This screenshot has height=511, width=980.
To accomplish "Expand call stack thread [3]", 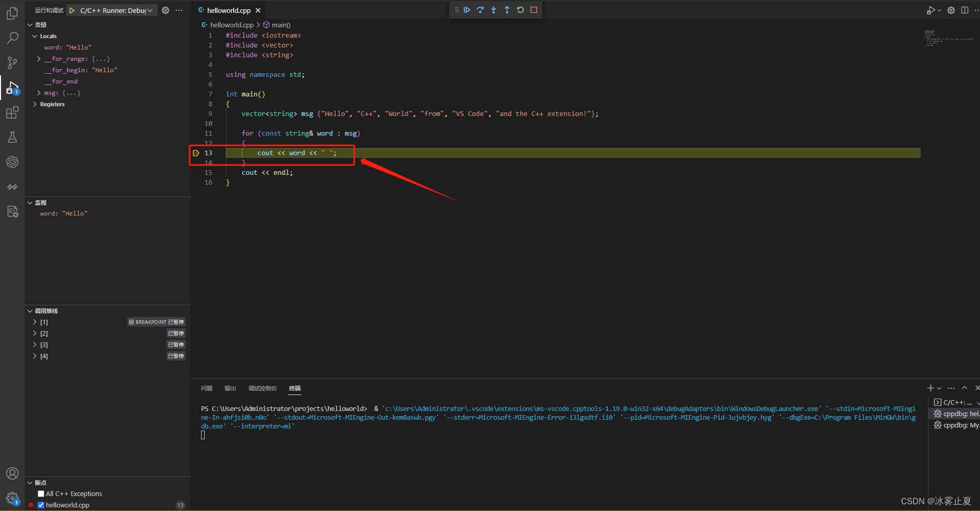I will tap(35, 344).
